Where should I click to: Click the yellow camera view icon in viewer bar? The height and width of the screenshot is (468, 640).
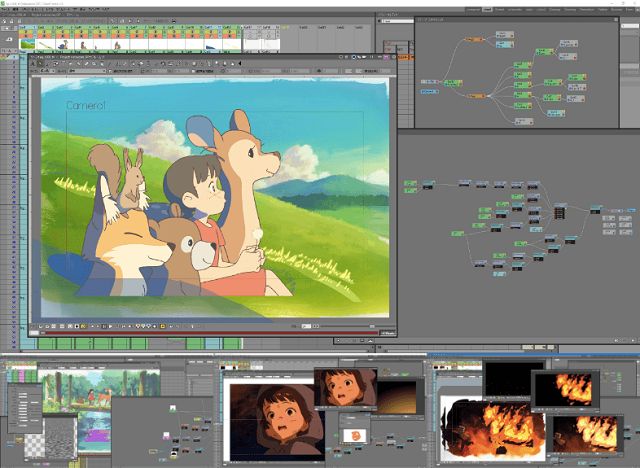(x=83, y=326)
